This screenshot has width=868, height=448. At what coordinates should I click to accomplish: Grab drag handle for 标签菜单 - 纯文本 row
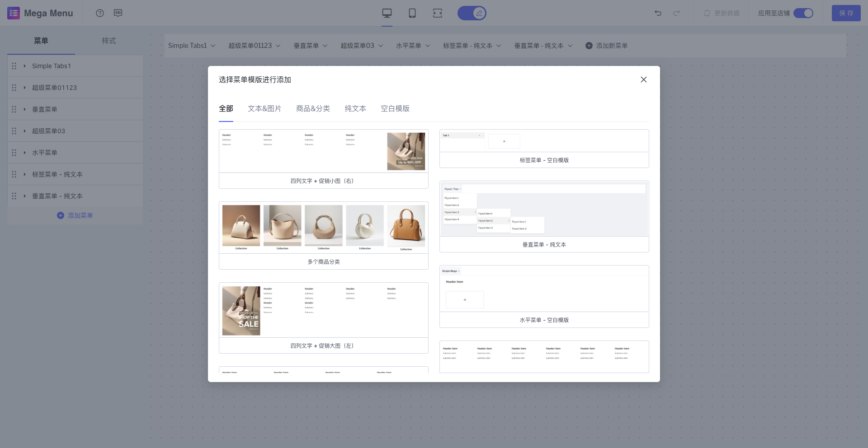[14, 174]
